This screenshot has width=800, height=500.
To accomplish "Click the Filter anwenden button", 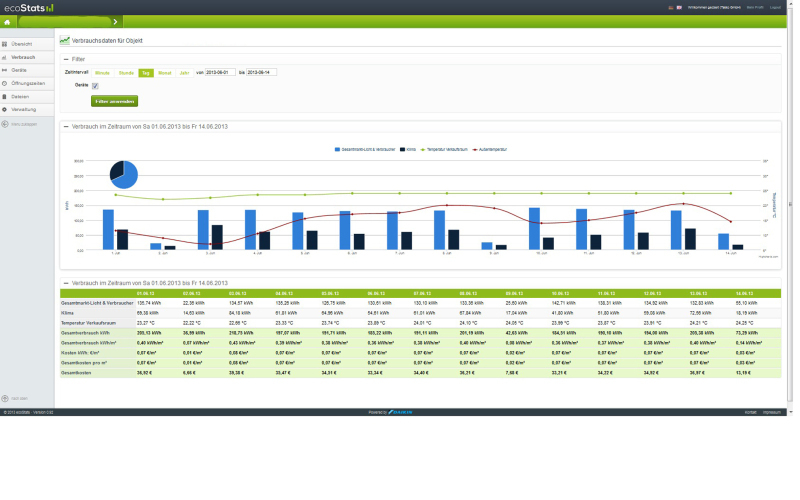I will (114, 101).
